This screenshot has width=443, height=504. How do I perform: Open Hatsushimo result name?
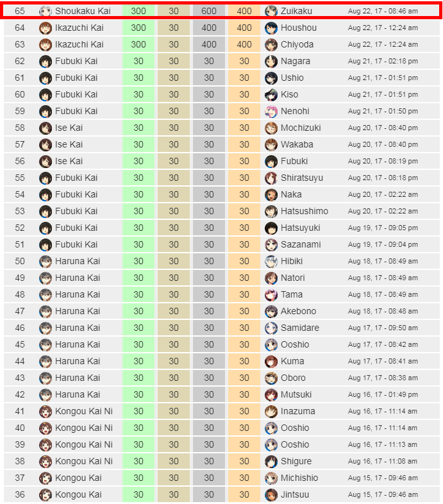[305, 211]
